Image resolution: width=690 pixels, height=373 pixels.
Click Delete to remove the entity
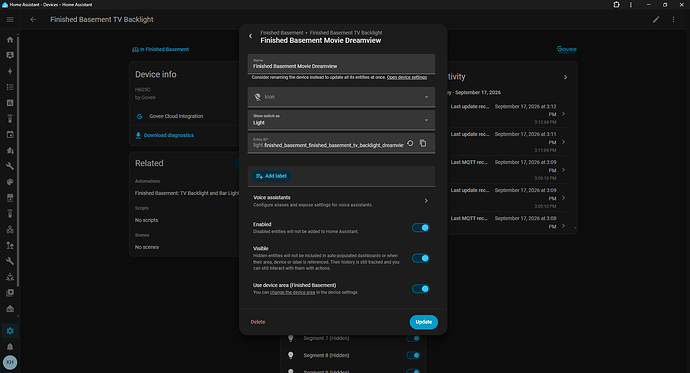coord(258,322)
